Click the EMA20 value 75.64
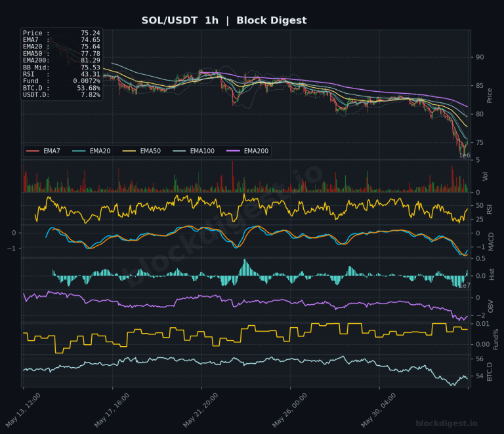Image resolution: width=504 pixels, height=434 pixels. point(91,47)
